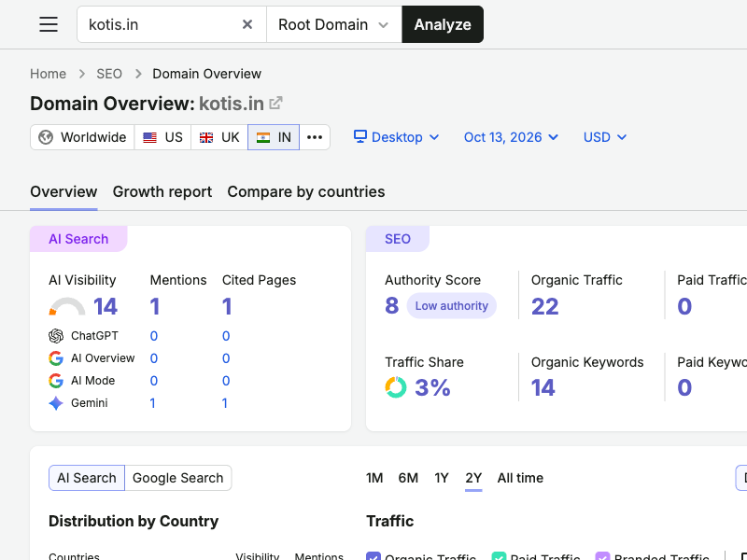Set the time range to 2Y
This screenshot has width=747, height=560.
click(473, 478)
